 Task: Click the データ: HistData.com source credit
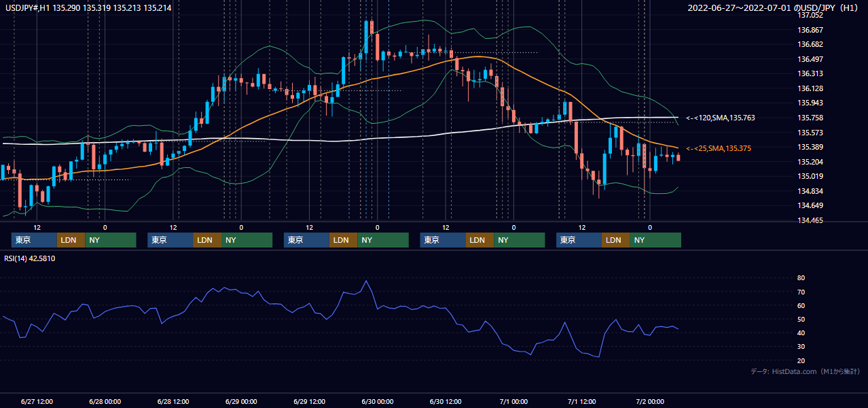tap(805, 371)
